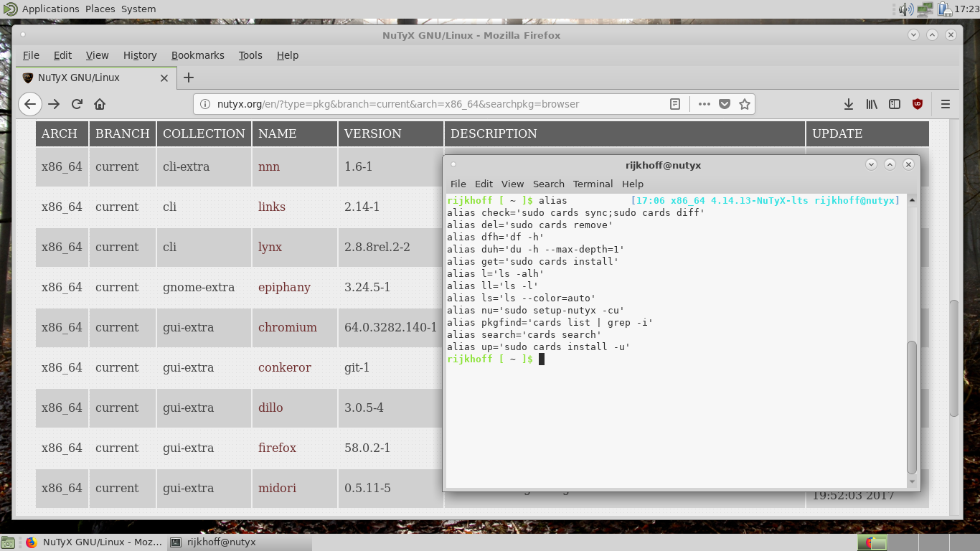Screen dimensions: 980x551
Task: Click Firefox page vertical scrollbar thumb
Action: (x=954, y=357)
